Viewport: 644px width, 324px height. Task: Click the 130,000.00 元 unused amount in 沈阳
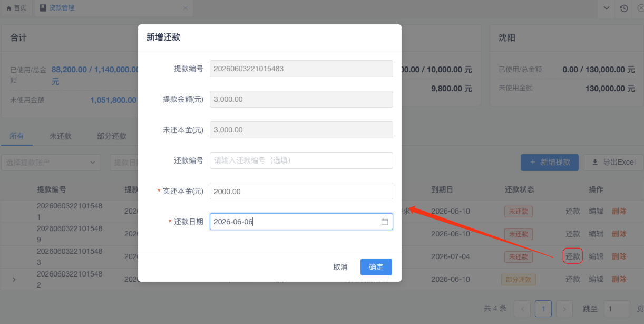(610, 89)
